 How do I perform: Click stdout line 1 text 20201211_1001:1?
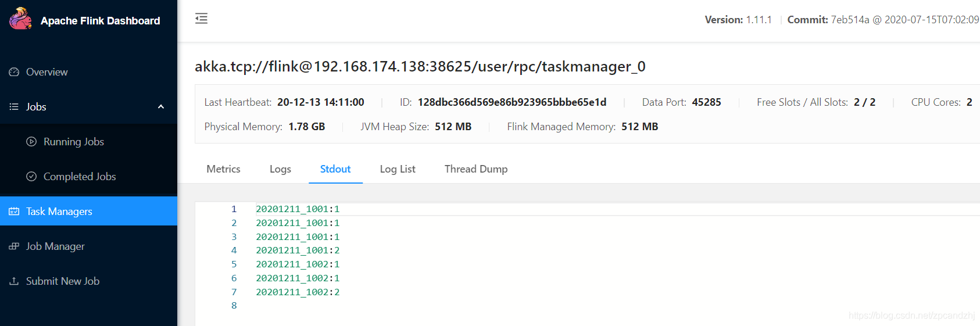[298, 209]
